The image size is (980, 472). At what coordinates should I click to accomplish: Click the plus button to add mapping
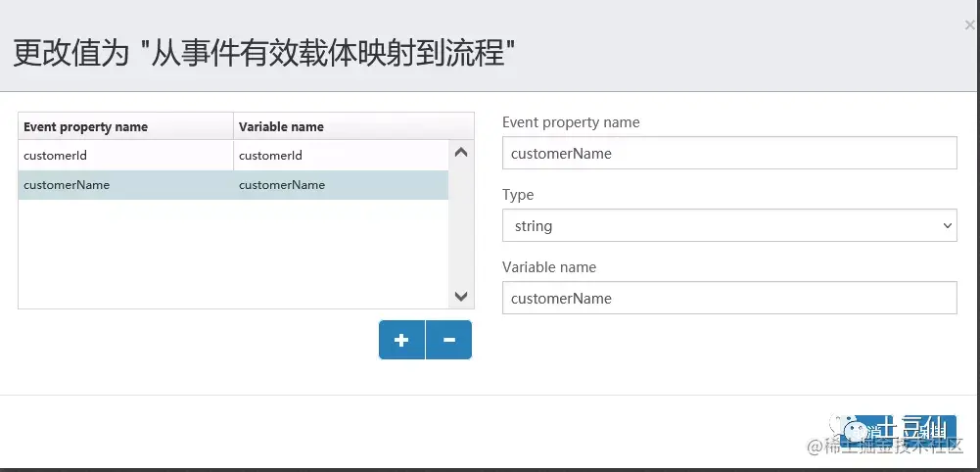point(401,340)
